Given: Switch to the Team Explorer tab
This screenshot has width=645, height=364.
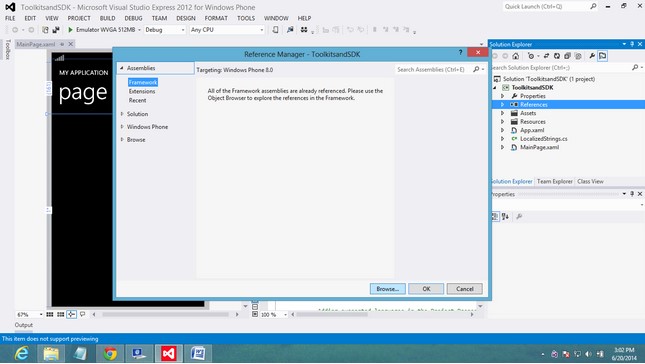Looking at the screenshot, I should coord(555,181).
